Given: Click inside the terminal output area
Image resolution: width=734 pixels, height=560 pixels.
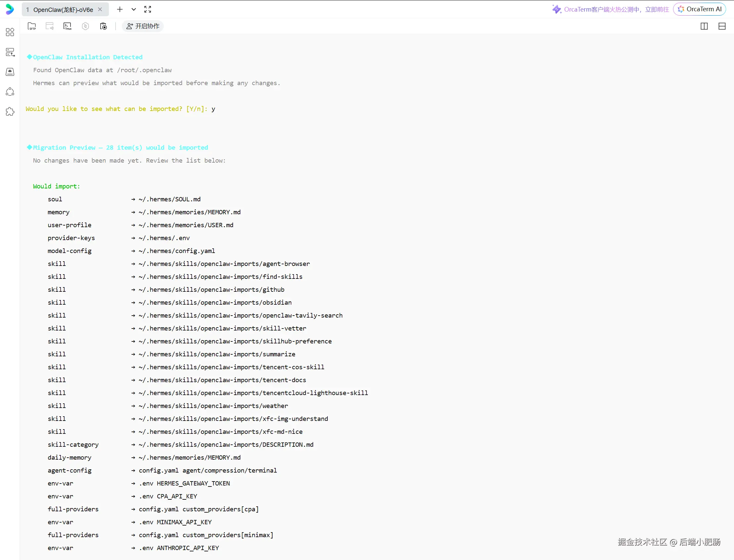Looking at the screenshot, I should coord(376,297).
